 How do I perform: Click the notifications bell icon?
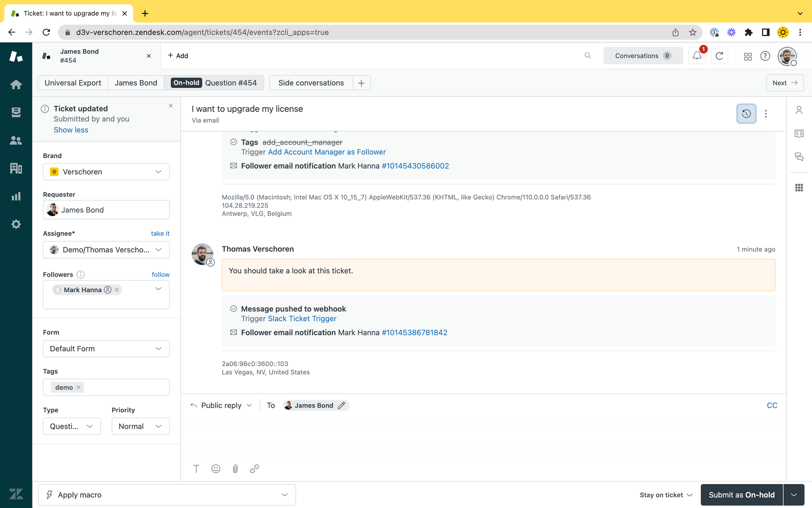(697, 56)
